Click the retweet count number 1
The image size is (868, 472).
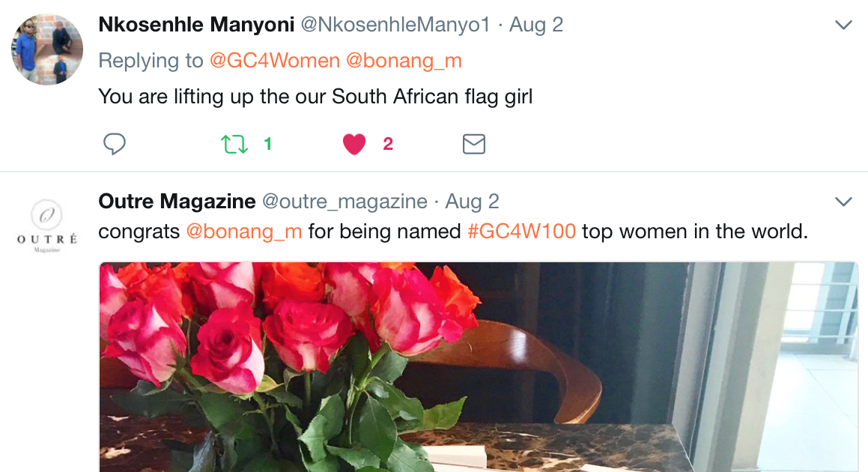(x=267, y=144)
